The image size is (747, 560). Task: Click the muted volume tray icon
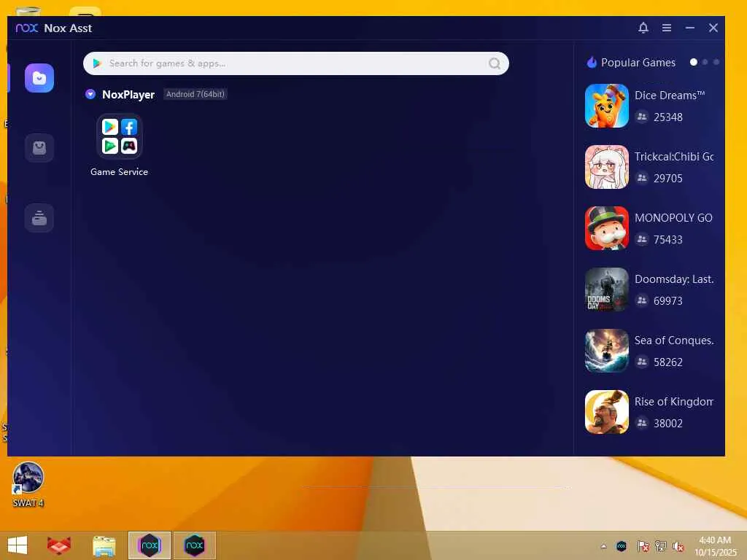point(678,546)
